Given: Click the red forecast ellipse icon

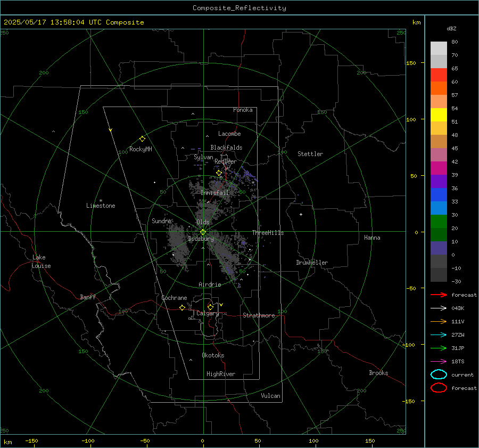Looking at the screenshot, I should (439, 388).
